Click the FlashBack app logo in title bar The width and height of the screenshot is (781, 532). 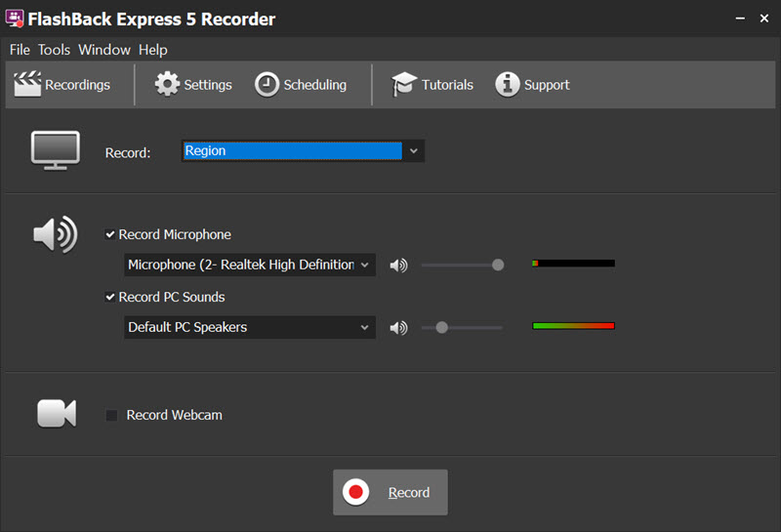(x=15, y=19)
